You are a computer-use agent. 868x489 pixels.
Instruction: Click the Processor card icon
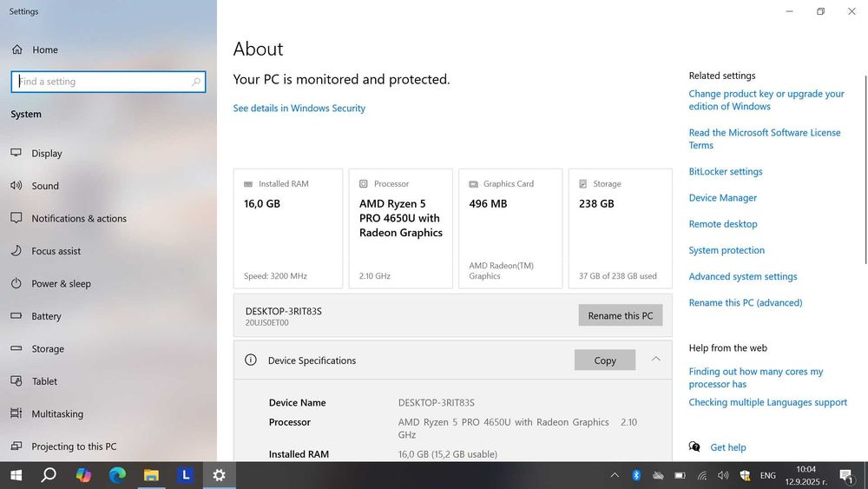[363, 184]
